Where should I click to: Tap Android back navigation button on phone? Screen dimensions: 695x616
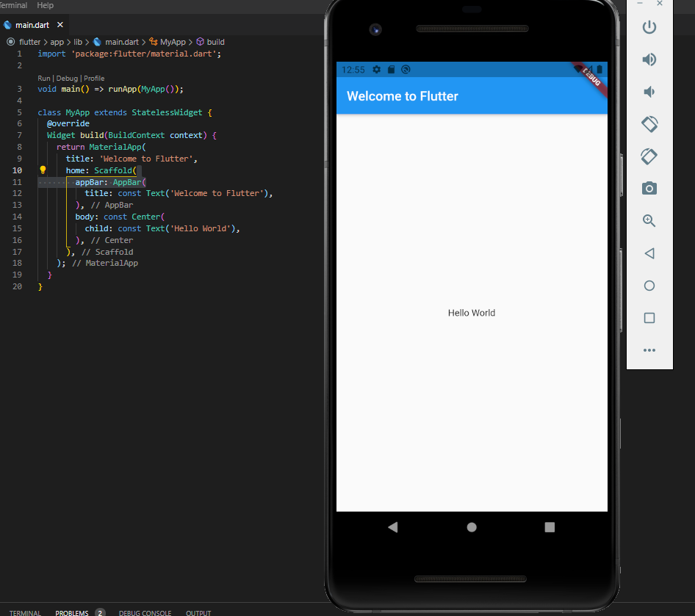[x=393, y=527]
